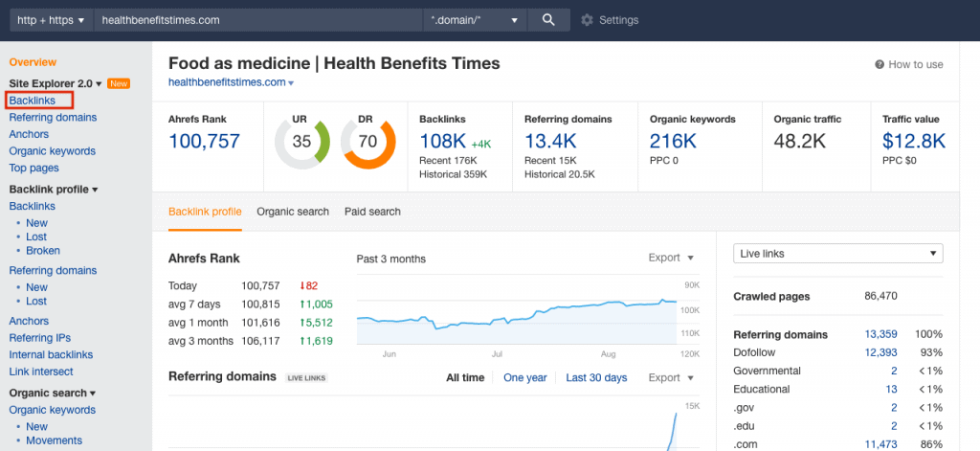Screen dimensions: 980x451
Task: Switch to the Paid search tab
Action: pos(372,212)
